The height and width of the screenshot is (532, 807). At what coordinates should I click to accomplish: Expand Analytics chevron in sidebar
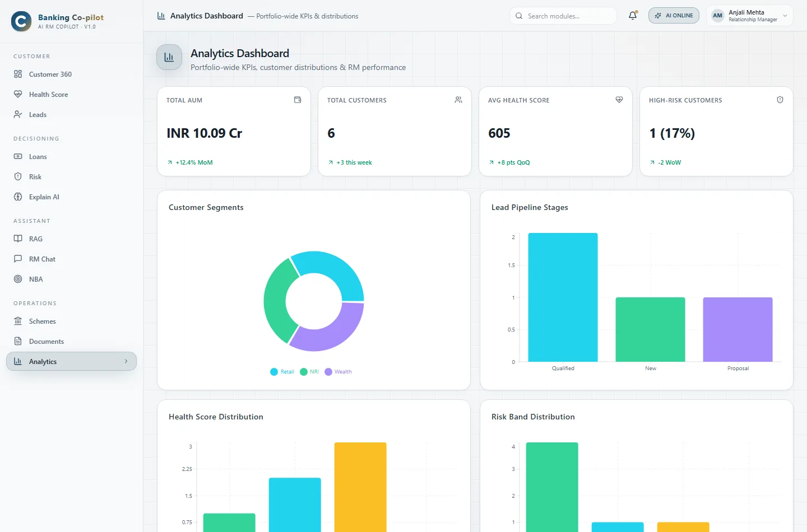pyautogui.click(x=126, y=361)
